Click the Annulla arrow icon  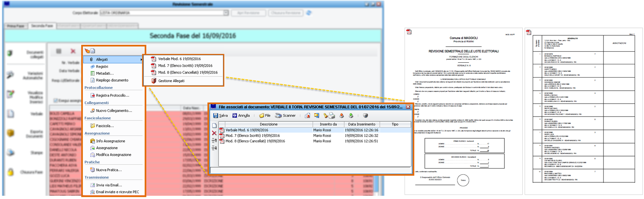235,116
